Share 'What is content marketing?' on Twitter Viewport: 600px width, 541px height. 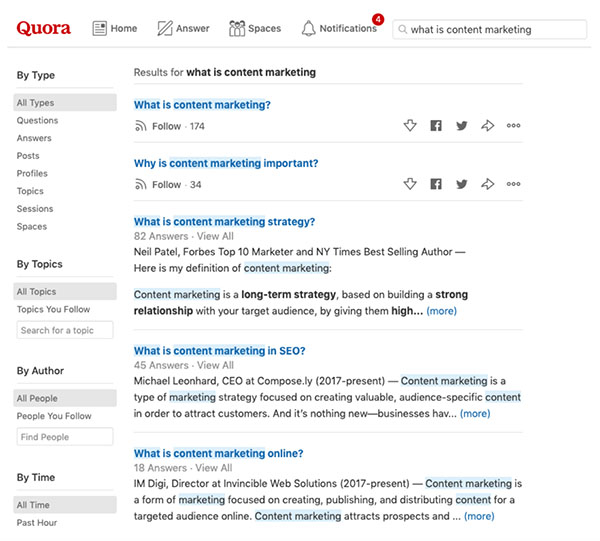point(461,125)
